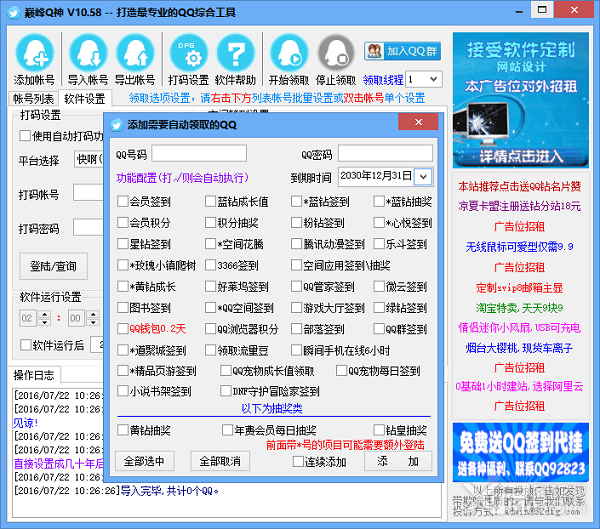The width and height of the screenshot is (600, 529).
Task: Click the 加入QQ群 button
Action: pos(402,51)
